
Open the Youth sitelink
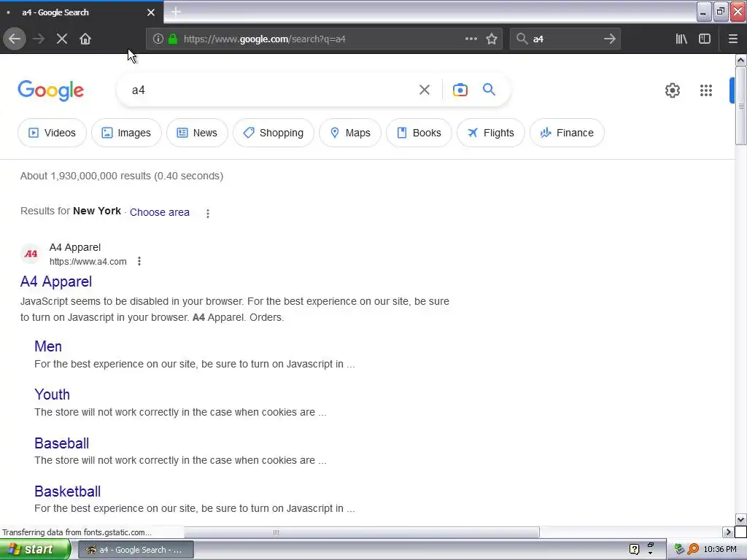[52, 394]
